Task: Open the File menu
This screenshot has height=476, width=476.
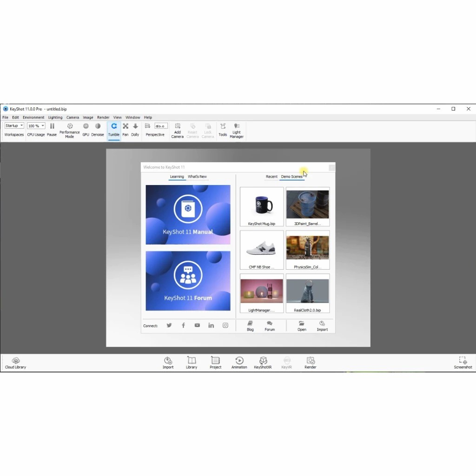Action: [x=6, y=118]
